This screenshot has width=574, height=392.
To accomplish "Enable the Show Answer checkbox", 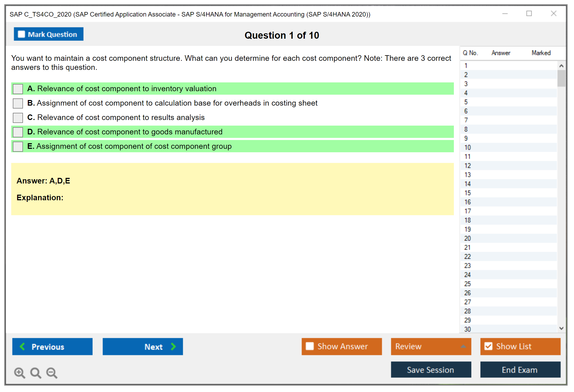I will coord(310,346).
